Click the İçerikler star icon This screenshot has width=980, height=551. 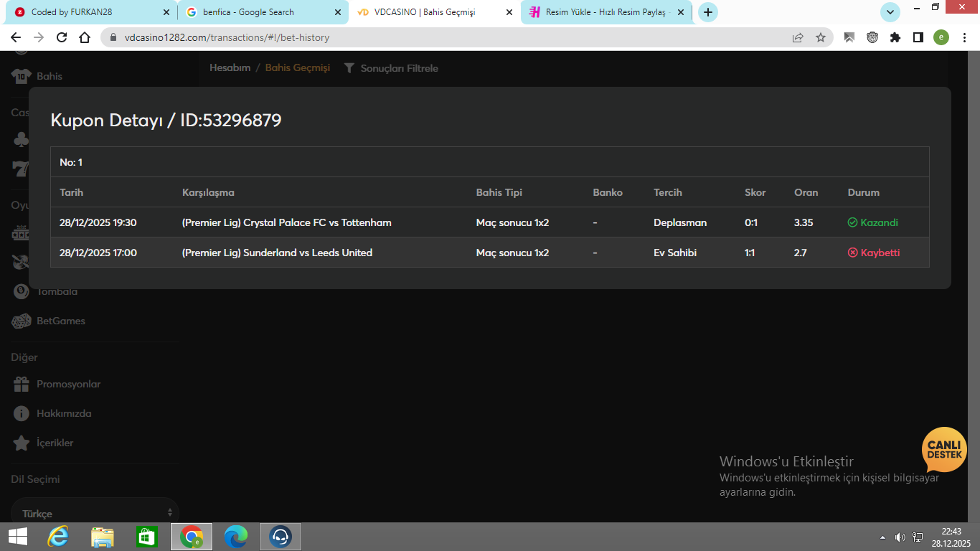22,443
